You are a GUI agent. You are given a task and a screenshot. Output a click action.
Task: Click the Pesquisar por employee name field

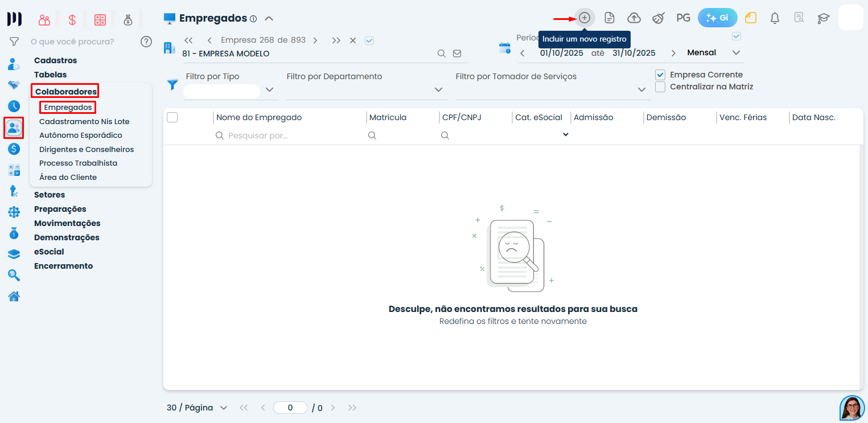(x=290, y=135)
